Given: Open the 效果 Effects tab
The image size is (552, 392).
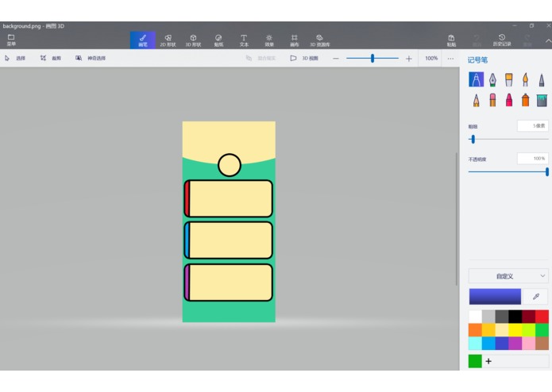Looking at the screenshot, I should click(x=269, y=40).
